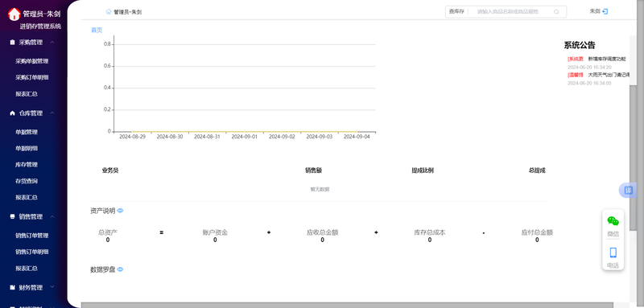The width and height of the screenshot is (644, 308).
Task: Click the horizontal scrollbar at the bottom
Action: point(347,305)
